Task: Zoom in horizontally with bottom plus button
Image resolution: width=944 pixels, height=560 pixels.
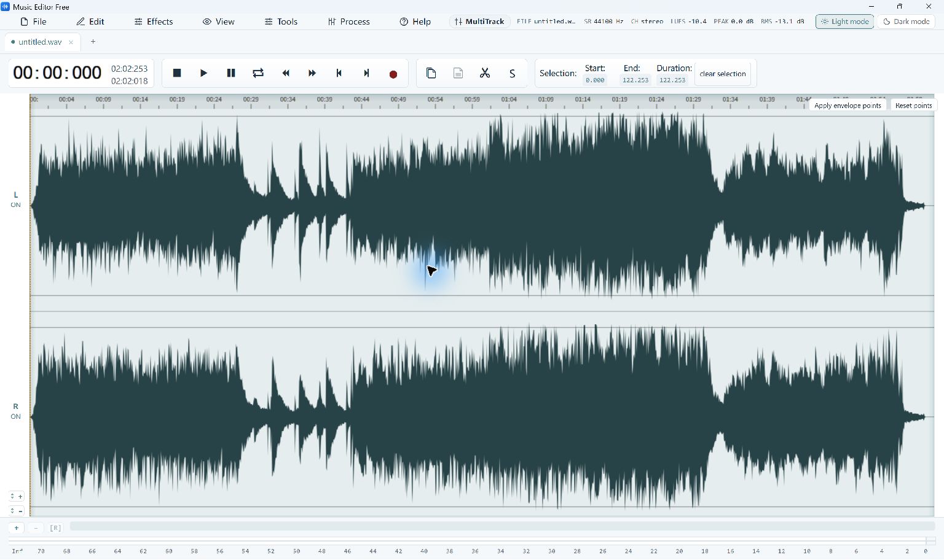Action: coord(17,528)
